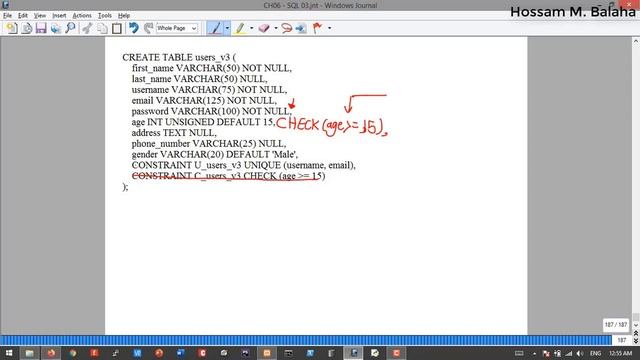Click the line "gender VARCHAR(20) DEFAULT 'Male',"
Viewport: 640px width, 360px height.
tap(215, 154)
